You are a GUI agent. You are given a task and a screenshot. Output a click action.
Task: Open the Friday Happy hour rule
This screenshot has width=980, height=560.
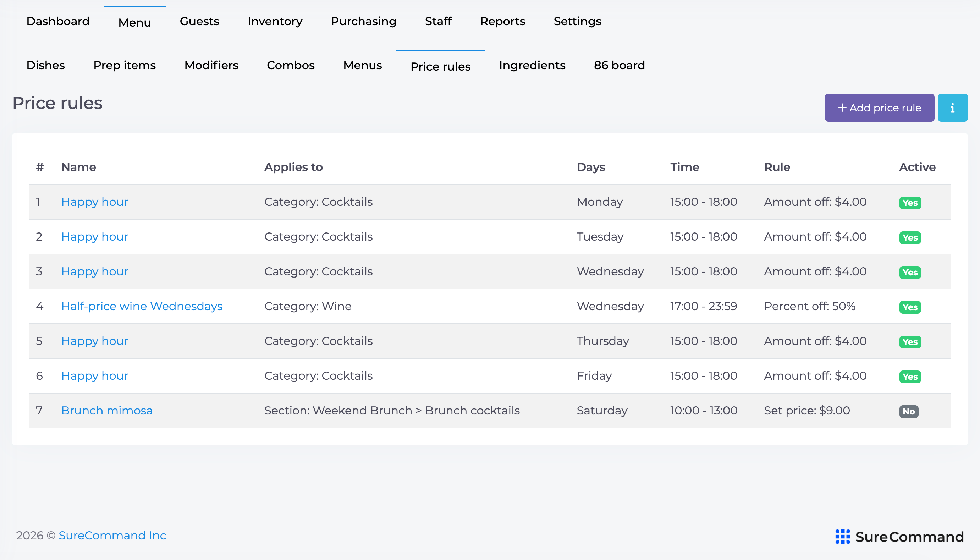pyautogui.click(x=95, y=376)
